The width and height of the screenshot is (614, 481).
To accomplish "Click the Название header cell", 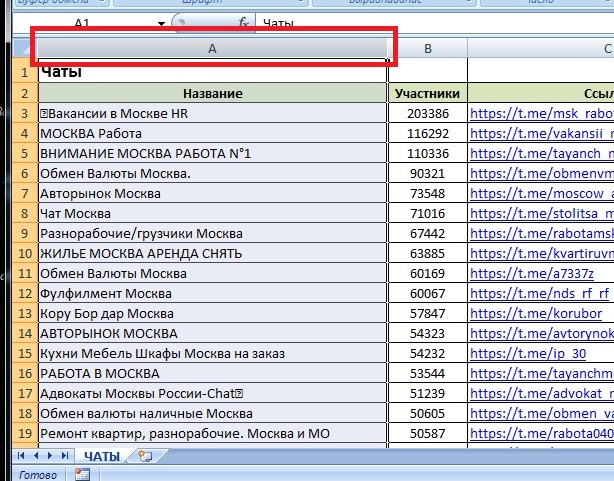I will [212, 93].
